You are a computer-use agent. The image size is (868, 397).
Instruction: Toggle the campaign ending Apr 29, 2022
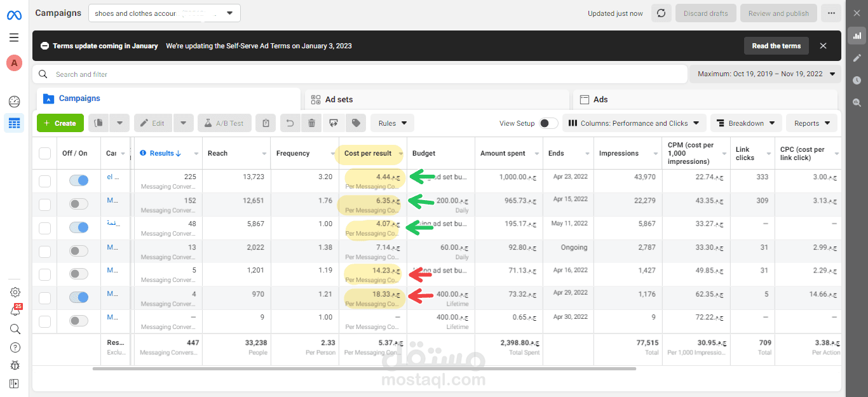79,297
